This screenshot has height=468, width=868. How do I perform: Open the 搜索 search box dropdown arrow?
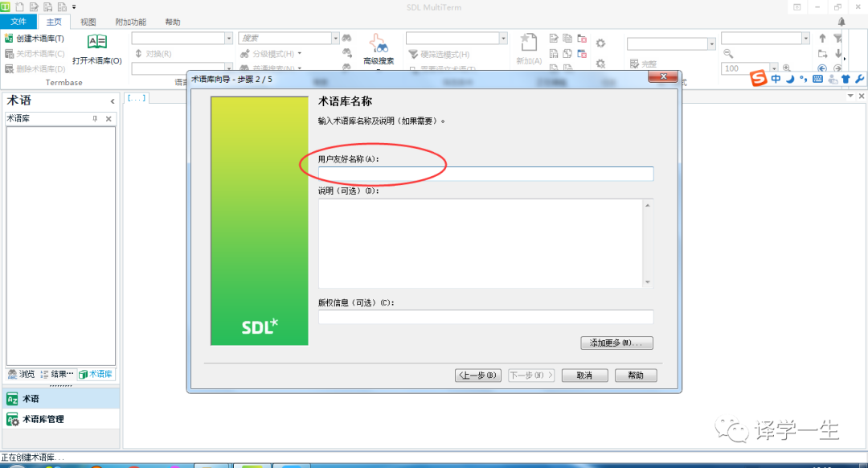tap(335, 38)
